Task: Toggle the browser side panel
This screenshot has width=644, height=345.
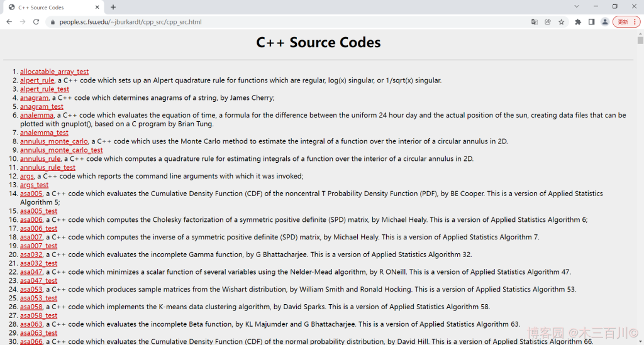Action: click(591, 22)
